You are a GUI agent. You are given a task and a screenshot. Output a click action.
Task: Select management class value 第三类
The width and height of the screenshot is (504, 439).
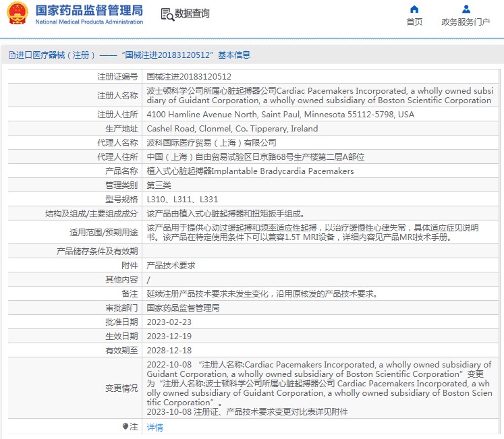coord(159,185)
